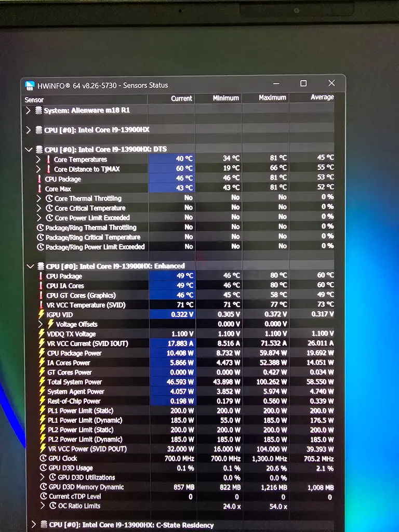The width and height of the screenshot is (399, 532).
Task: Click the chip icon beside the Enhanced section
Action: pos(41,267)
